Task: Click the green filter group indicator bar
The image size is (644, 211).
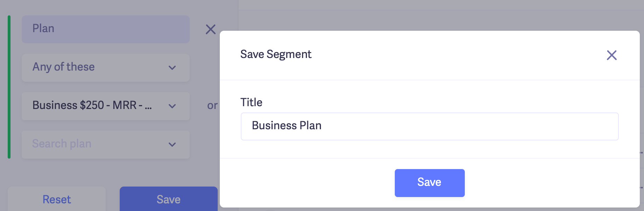Action: click(x=9, y=87)
